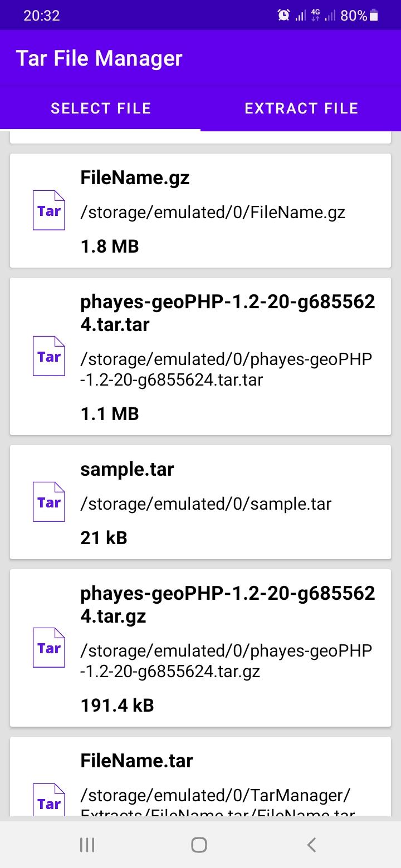Switch to the SELECT FILE tab
The width and height of the screenshot is (401, 868).
pos(101,108)
